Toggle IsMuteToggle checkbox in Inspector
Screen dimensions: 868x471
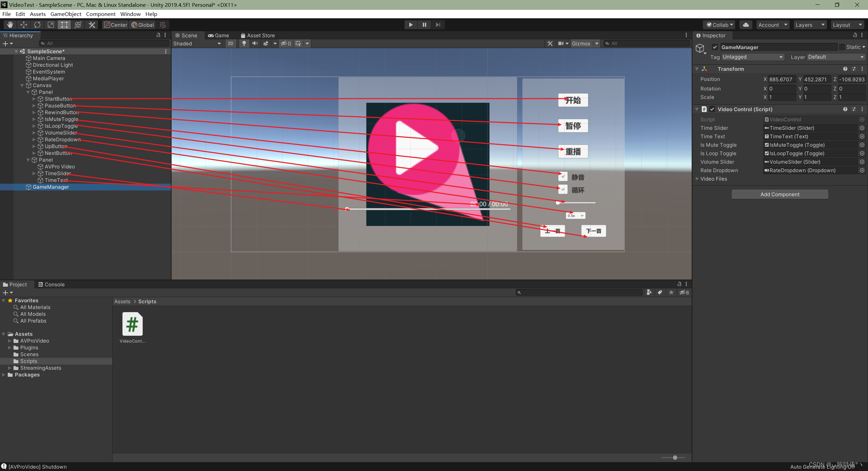pos(765,144)
